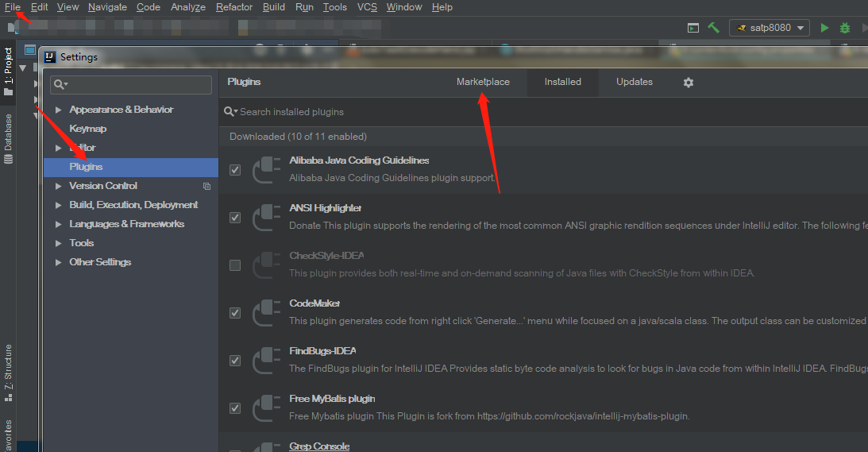Open satp8080 run configuration dropdown
The image size is (868, 452).
(770, 28)
